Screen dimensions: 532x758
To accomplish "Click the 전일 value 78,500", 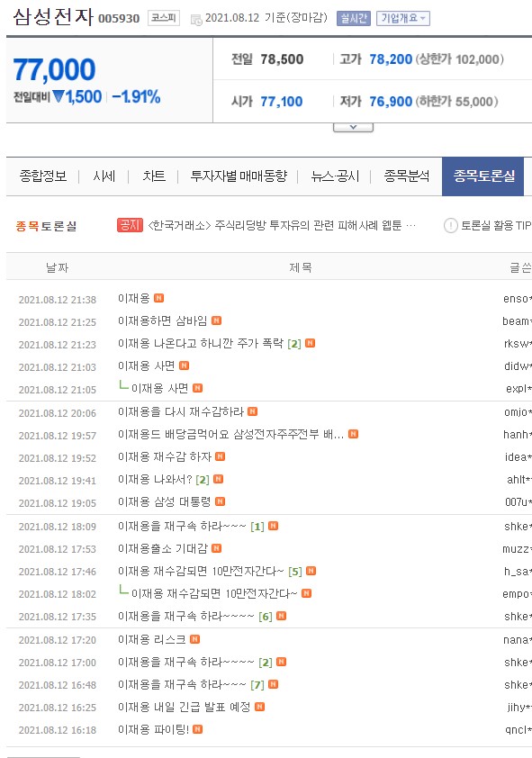I will click(282, 59).
